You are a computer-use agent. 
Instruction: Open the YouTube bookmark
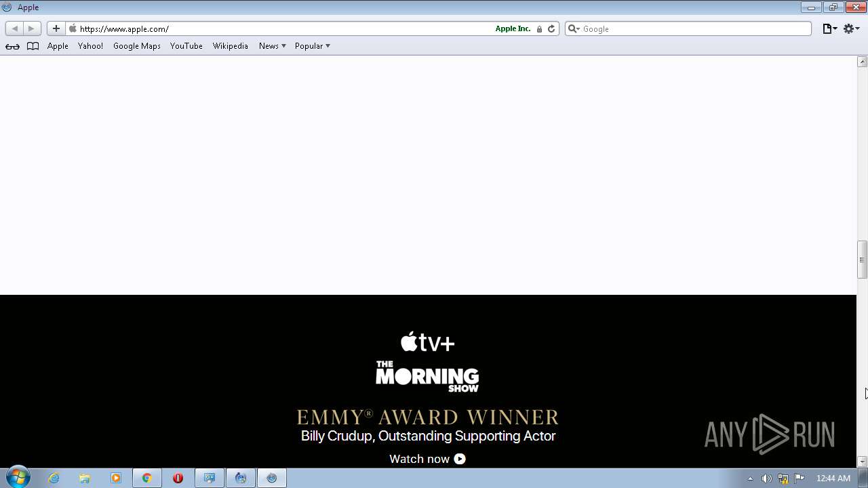[186, 46]
